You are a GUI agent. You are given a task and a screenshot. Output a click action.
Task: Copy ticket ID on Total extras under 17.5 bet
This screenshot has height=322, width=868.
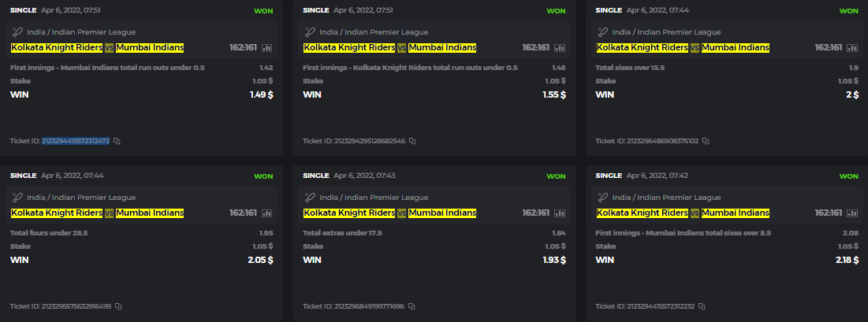(x=412, y=306)
